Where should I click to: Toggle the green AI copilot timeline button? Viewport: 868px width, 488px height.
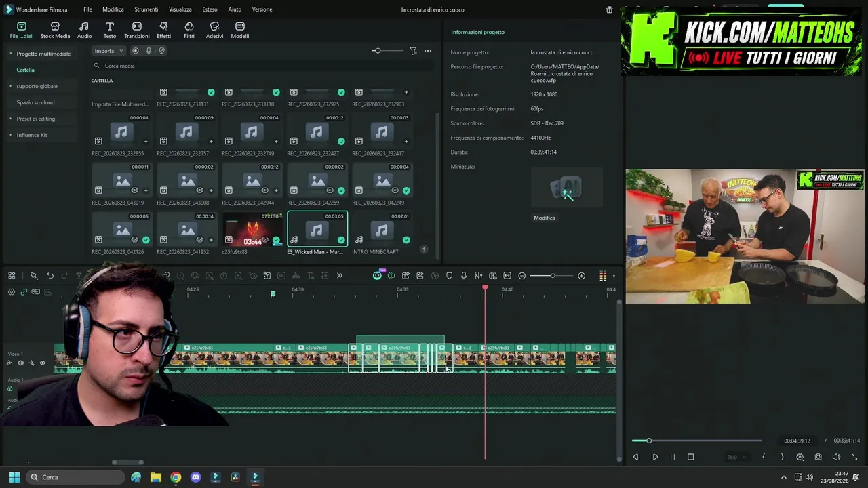click(377, 276)
